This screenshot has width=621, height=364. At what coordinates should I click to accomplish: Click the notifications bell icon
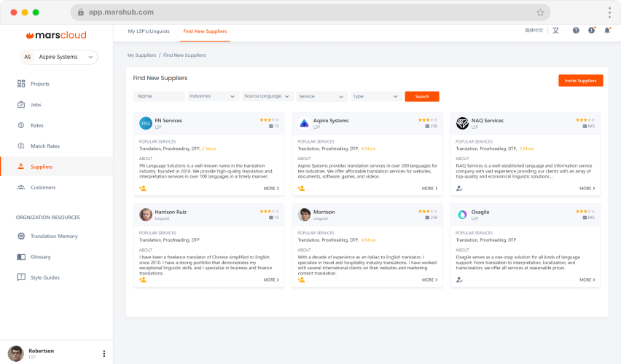tap(607, 31)
